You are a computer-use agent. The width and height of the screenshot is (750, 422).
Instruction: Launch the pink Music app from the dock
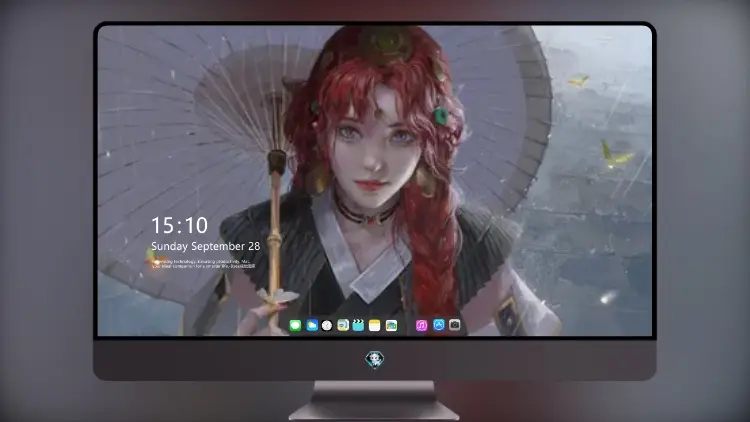pyautogui.click(x=421, y=326)
